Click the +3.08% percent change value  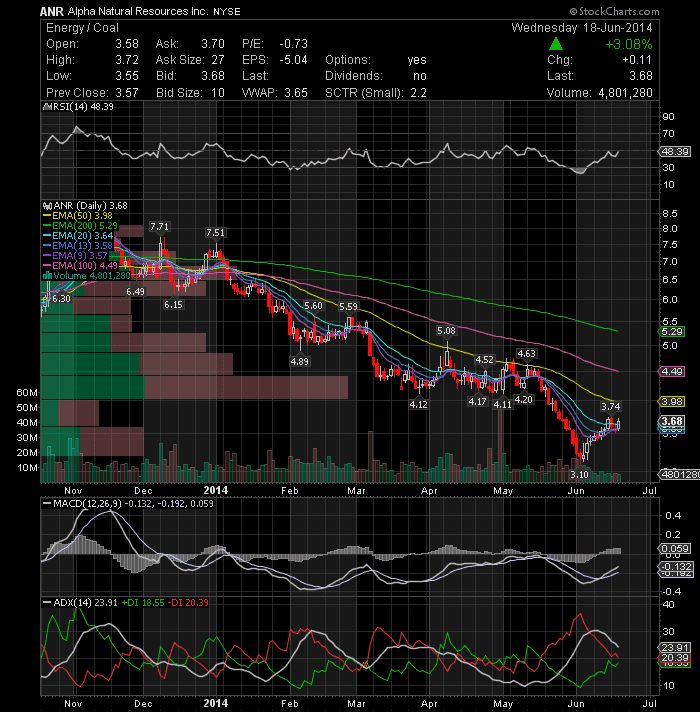[629, 44]
